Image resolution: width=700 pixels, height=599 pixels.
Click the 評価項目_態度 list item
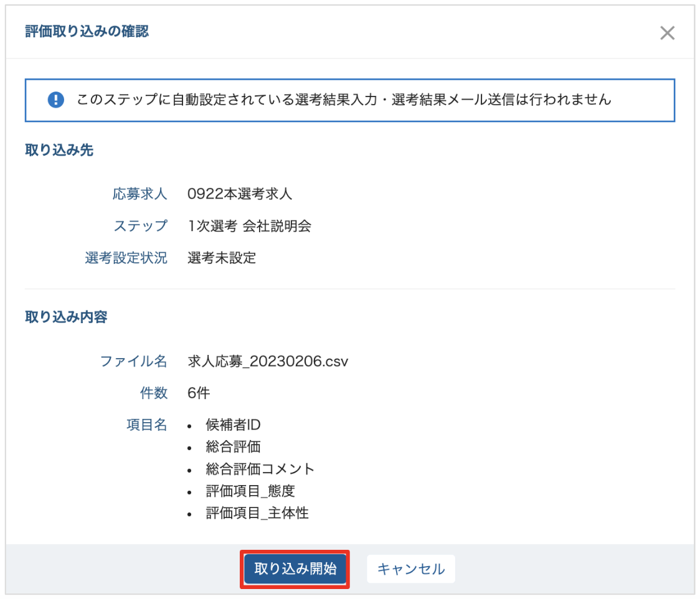[x=250, y=491]
